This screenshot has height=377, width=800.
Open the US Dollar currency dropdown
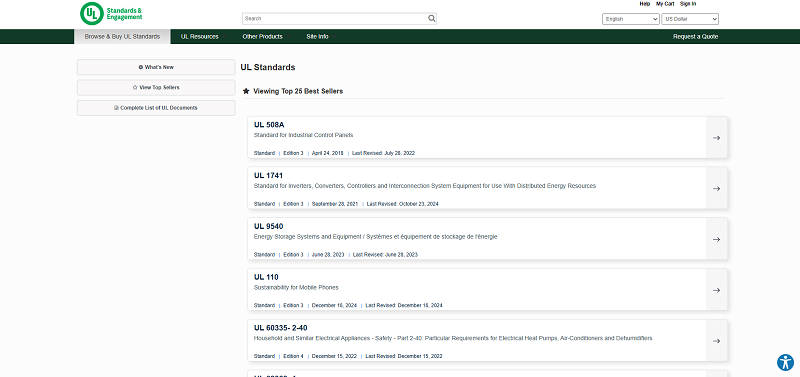[690, 19]
